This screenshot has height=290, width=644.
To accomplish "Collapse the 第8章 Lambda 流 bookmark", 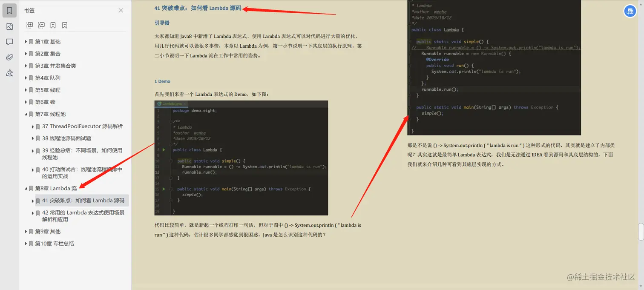I will point(26,188).
